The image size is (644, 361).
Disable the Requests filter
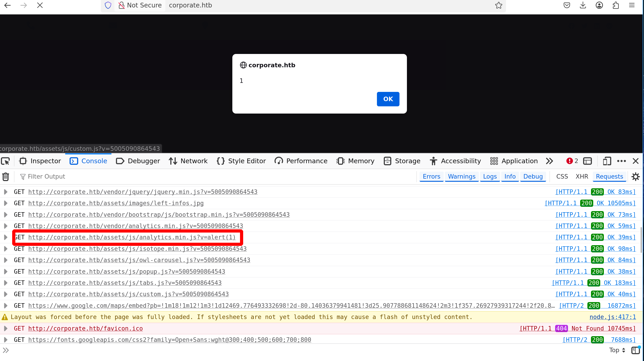(609, 176)
